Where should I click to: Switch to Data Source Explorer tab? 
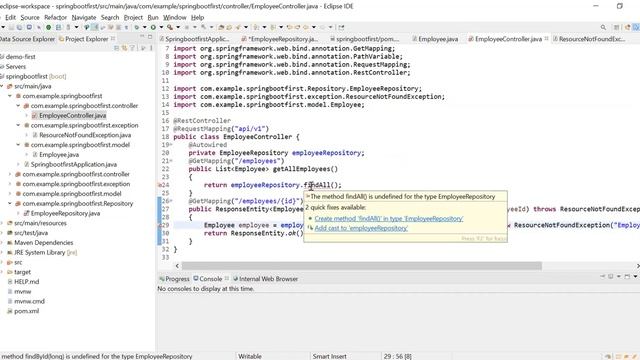[27, 39]
